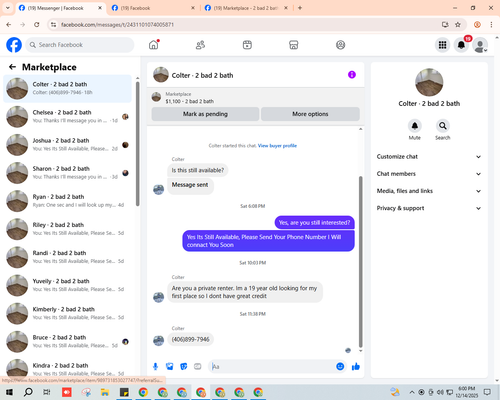Send a voice clip microphone icon

tap(155, 367)
